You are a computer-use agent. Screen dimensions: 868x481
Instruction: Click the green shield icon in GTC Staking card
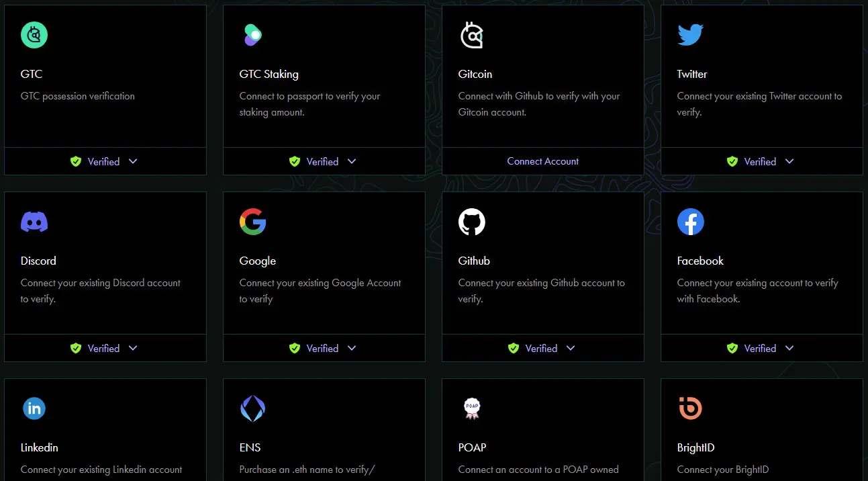click(295, 161)
